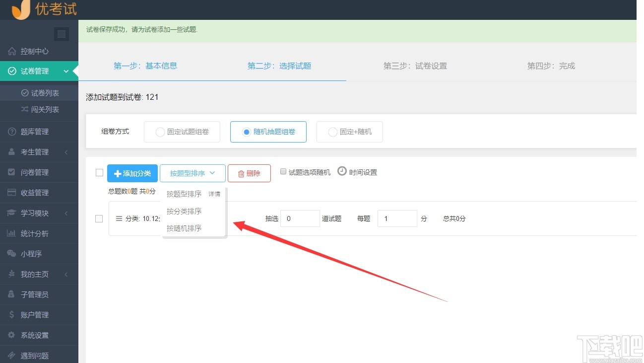Viewport: 644px width, 363px height.
Task: Tick the select-all checkbox beside 添加分类
Action: pos(99,173)
